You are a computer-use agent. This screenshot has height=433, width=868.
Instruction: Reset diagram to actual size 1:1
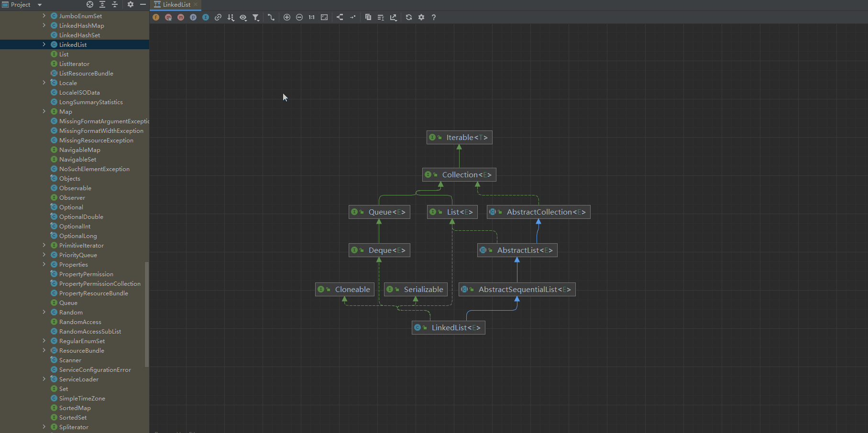coord(312,17)
